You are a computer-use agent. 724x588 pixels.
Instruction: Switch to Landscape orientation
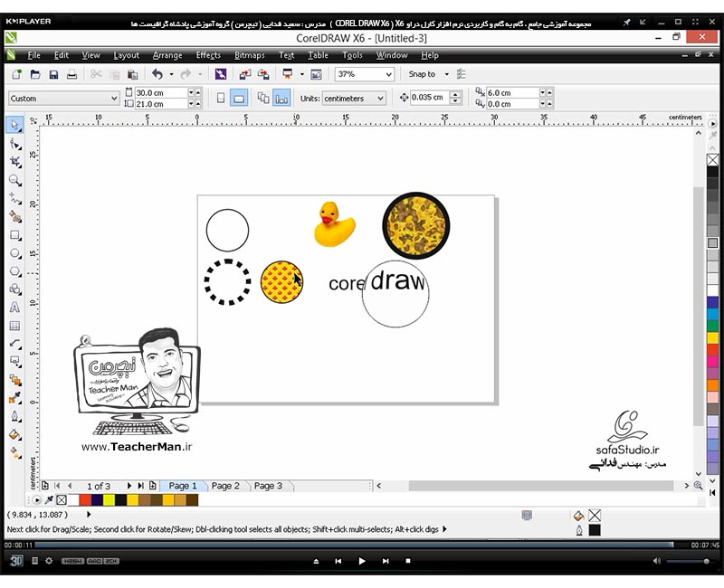pyautogui.click(x=239, y=99)
